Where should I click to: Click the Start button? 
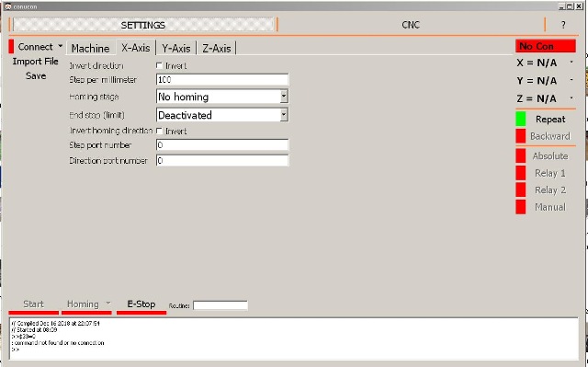[34, 304]
